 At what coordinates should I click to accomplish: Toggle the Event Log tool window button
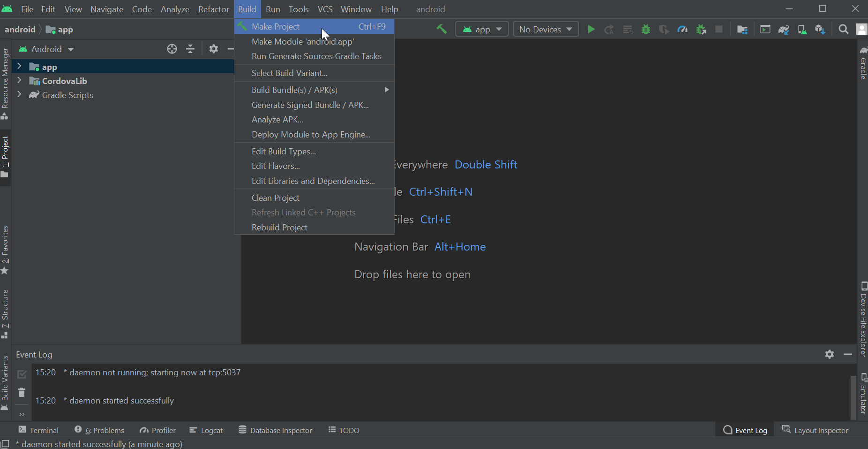pos(745,430)
